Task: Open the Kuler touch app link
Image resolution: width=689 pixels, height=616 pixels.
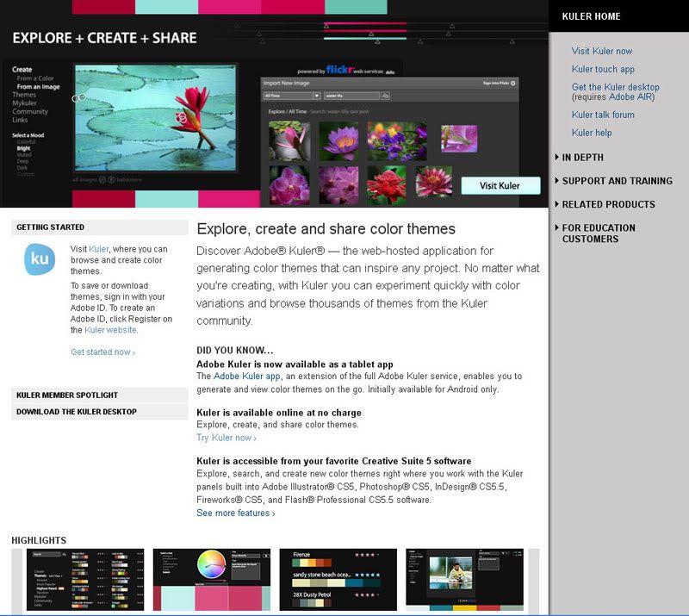Action: click(603, 69)
